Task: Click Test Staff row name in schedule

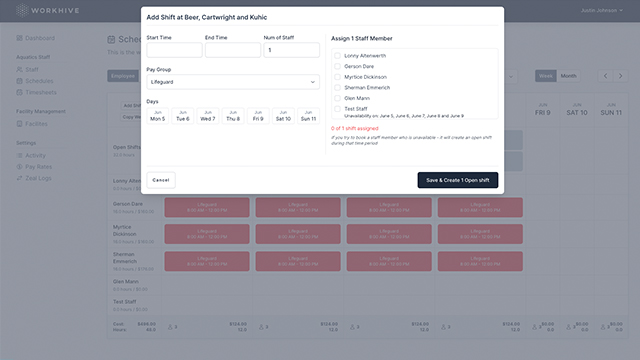Action: tap(124, 302)
